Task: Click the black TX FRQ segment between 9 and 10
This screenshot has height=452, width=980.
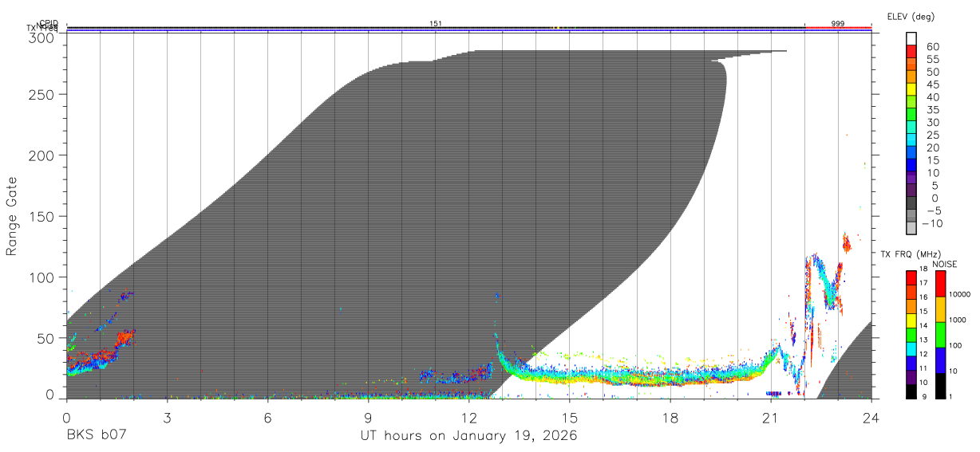Action: (x=911, y=391)
